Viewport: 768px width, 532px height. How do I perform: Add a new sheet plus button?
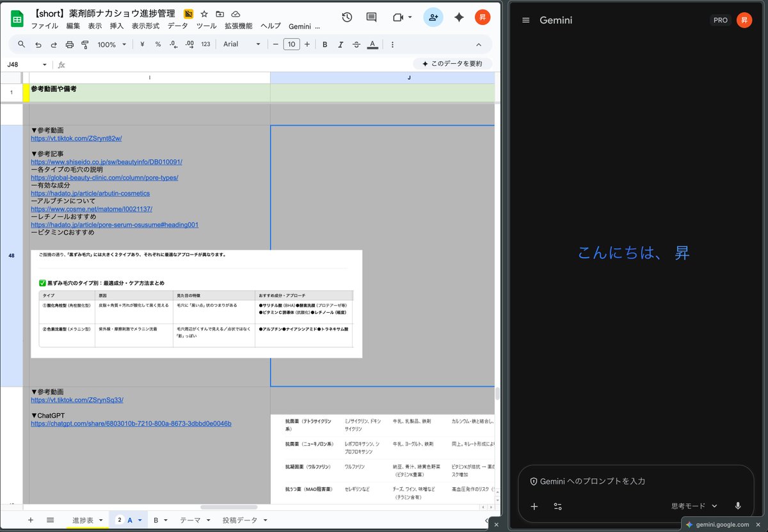coord(30,520)
